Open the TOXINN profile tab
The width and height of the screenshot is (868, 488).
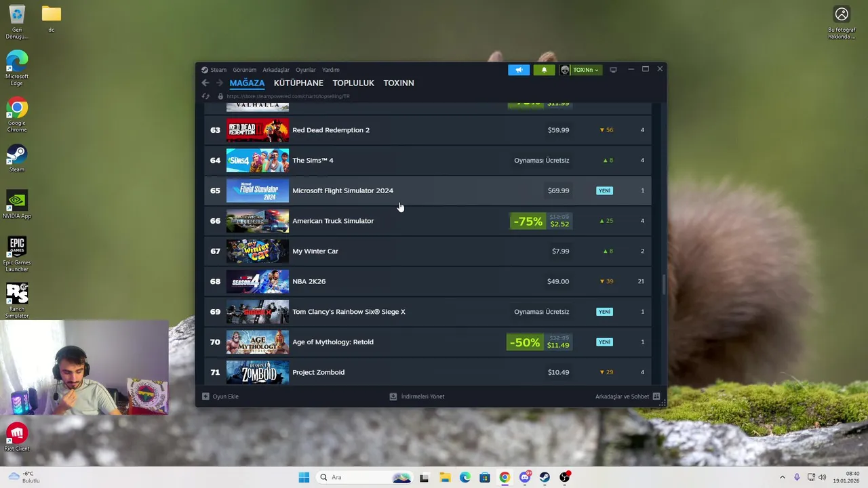[399, 83]
